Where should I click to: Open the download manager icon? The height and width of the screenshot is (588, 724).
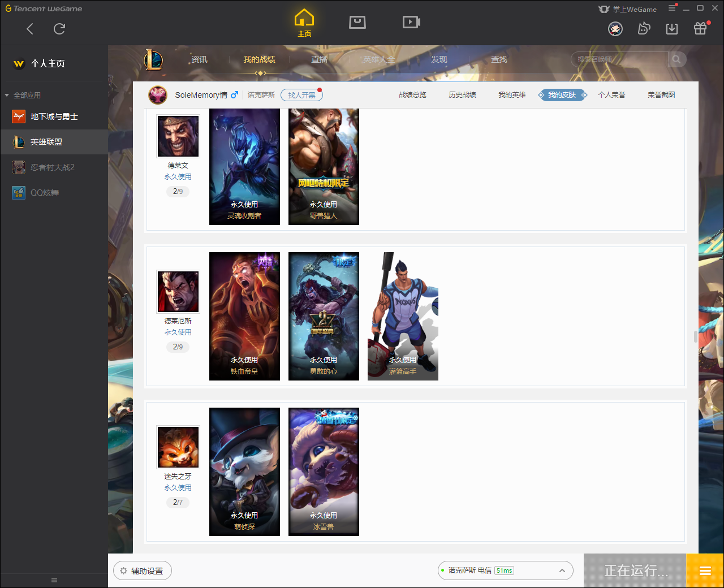point(672,28)
